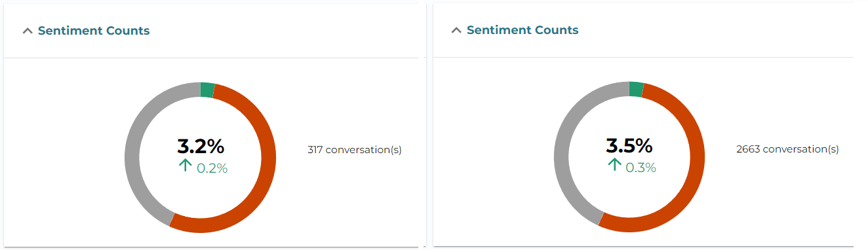
Task: Collapse the left Sentiment Counts panel chevron
Action: [x=28, y=31]
